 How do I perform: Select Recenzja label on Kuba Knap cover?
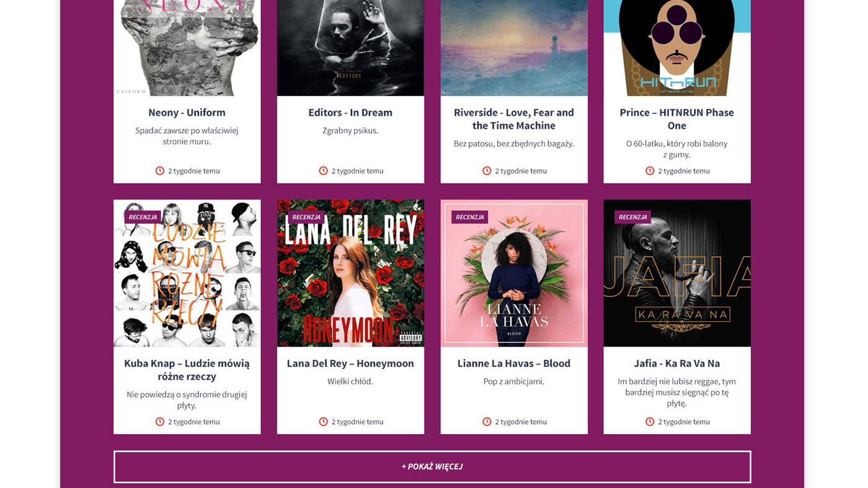[x=143, y=217]
